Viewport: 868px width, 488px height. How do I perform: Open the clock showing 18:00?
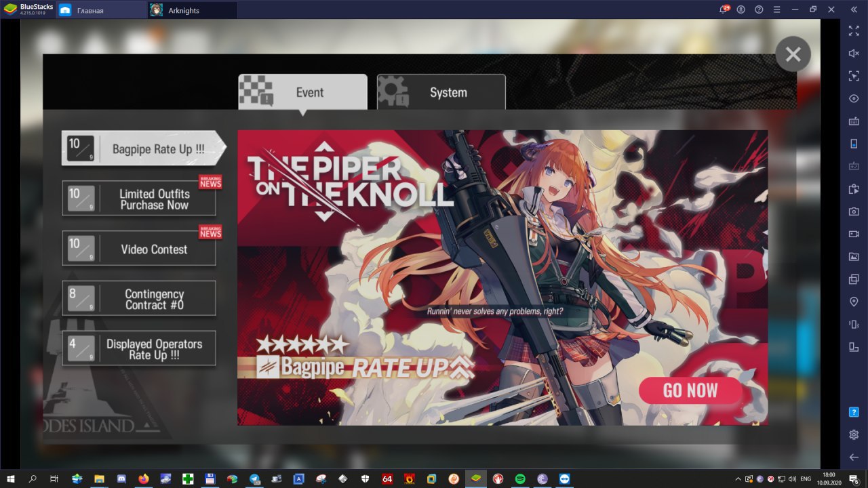click(x=828, y=479)
